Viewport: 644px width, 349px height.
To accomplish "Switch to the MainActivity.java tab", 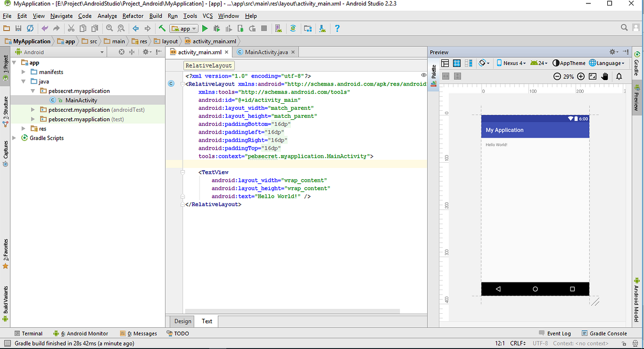I will point(266,52).
